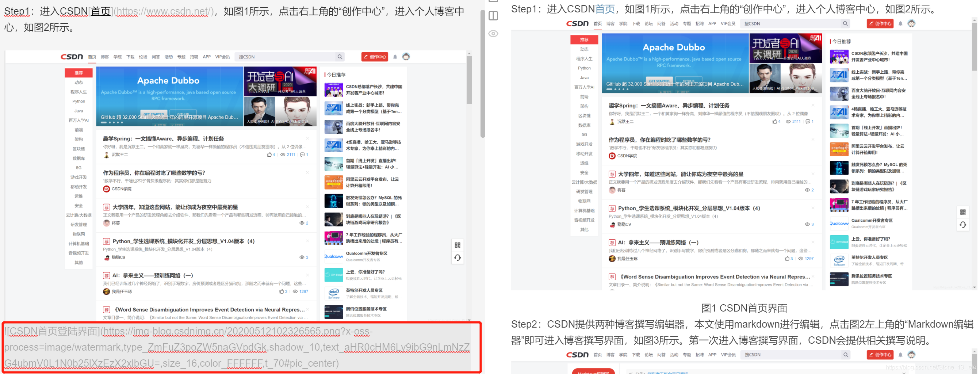Open article 作为程序员,你在编程时吃了哪些数学的亏 in editor pane
980x374 pixels.
coord(154,173)
